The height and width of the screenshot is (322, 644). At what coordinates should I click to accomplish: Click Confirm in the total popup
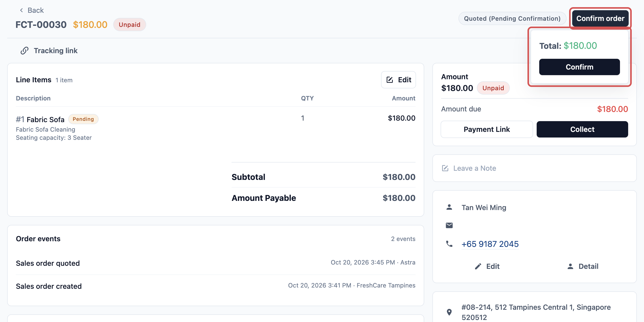[x=579, y=67]
